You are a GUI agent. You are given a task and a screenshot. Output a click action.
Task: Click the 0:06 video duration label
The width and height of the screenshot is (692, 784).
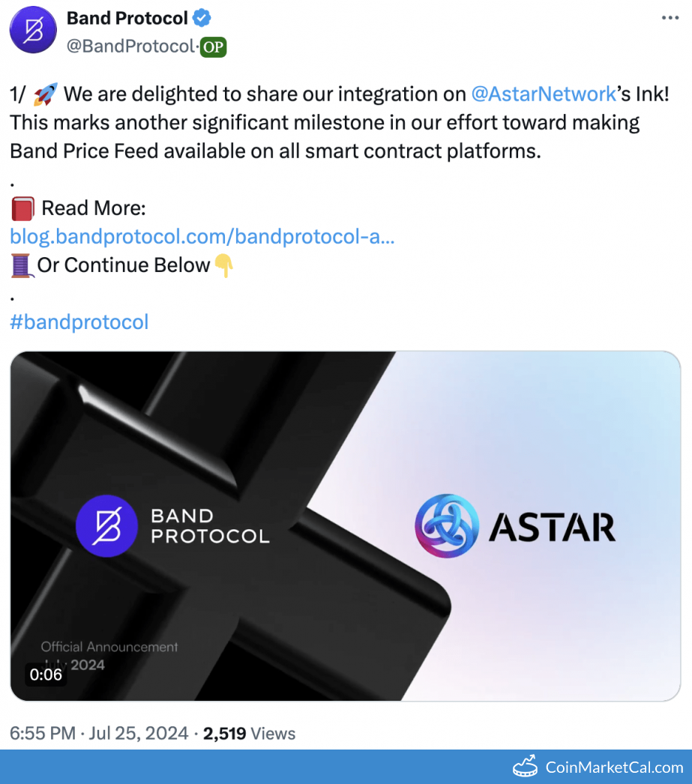tap(46, 675)
